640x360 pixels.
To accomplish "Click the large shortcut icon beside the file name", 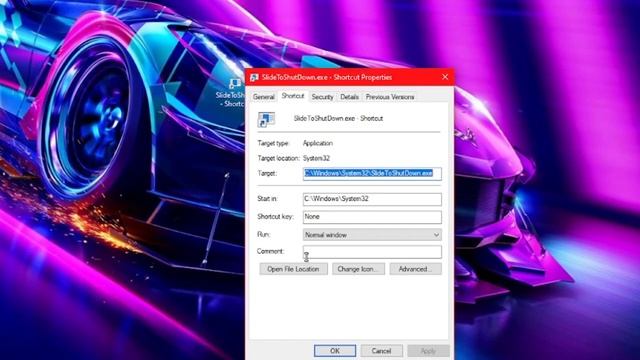I will (266, 120).
